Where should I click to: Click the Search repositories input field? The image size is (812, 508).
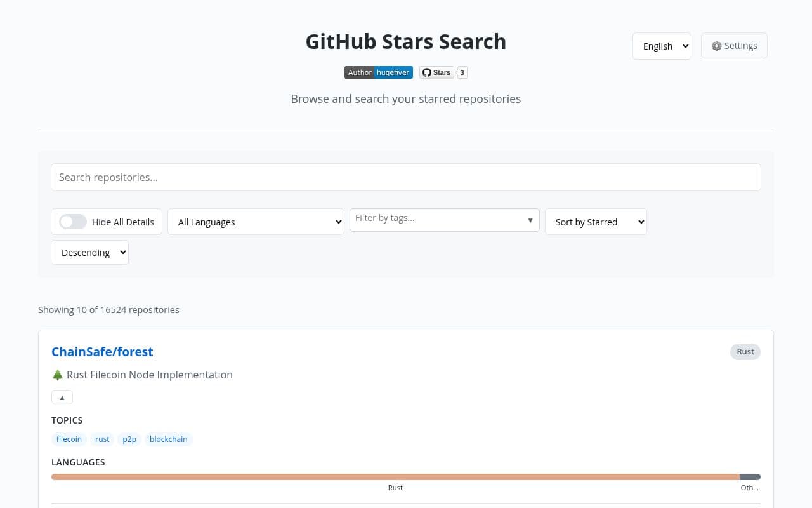click(x=406, y=177)
